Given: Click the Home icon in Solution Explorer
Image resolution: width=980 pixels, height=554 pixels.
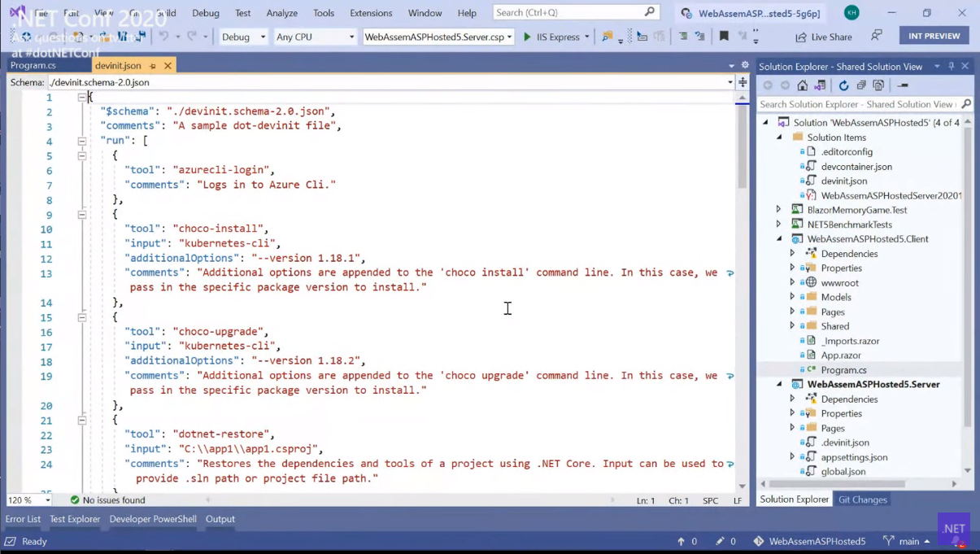Looking at the screenshot, I should point(802,85).
